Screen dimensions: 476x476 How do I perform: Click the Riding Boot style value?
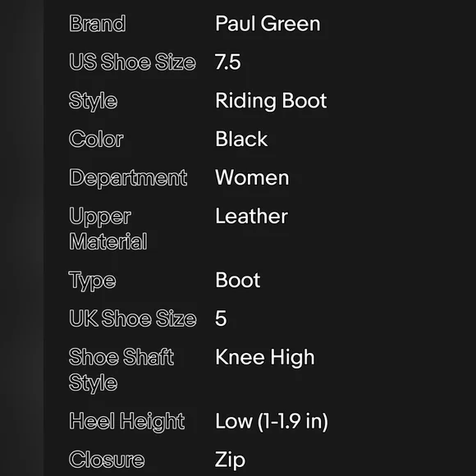[x=271, y=101]
